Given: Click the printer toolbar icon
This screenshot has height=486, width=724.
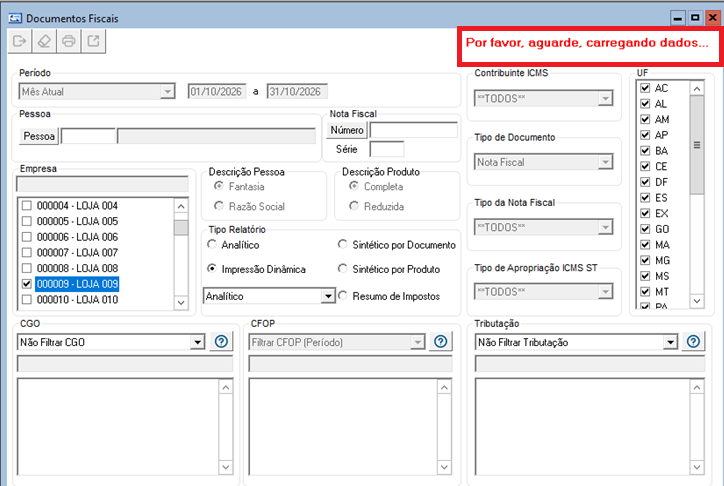Looking at the screenshot, I should click(69, 41).
